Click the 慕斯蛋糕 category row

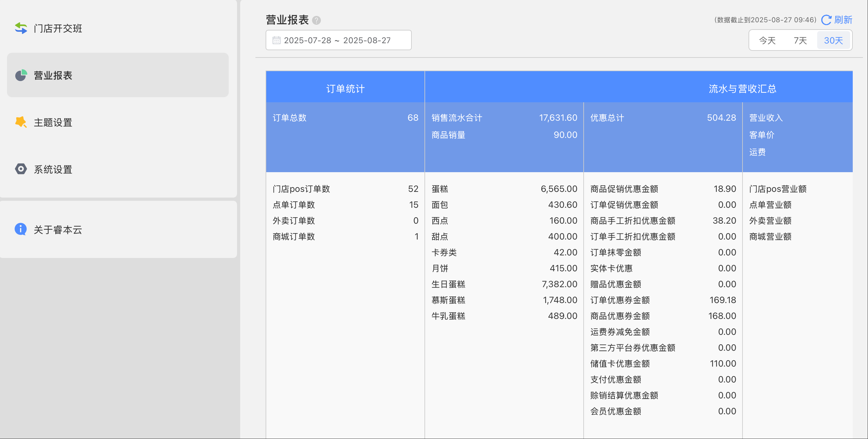tap(504, 300)
